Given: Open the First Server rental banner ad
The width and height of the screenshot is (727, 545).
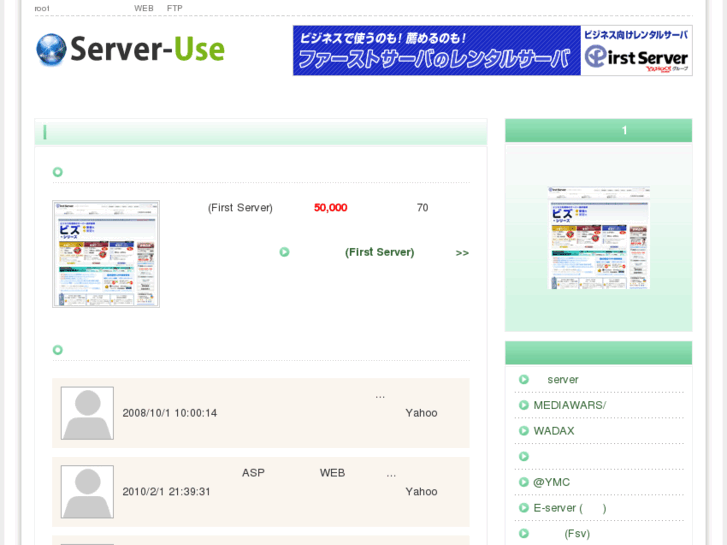Looking at the screenshot, I should coord(492,51).
